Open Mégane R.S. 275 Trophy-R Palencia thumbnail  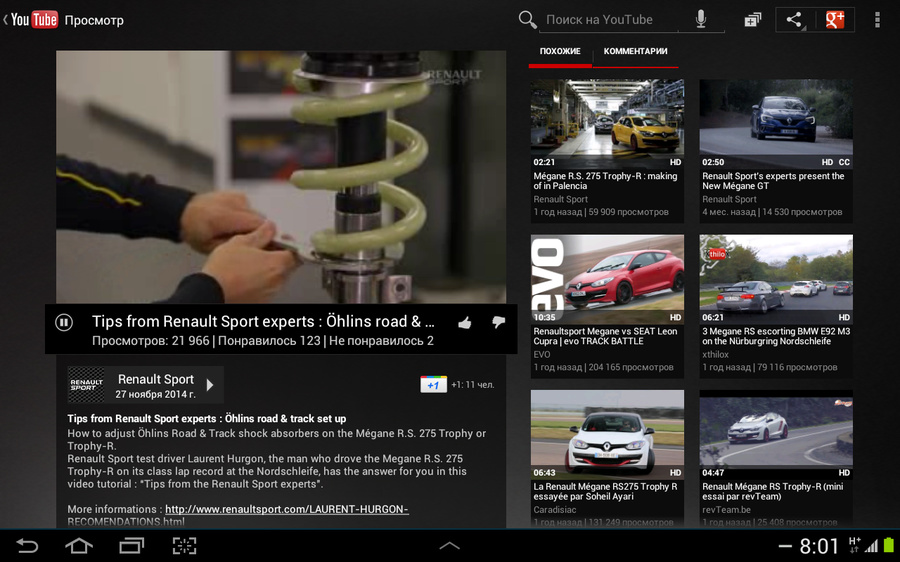coord(607,123)
